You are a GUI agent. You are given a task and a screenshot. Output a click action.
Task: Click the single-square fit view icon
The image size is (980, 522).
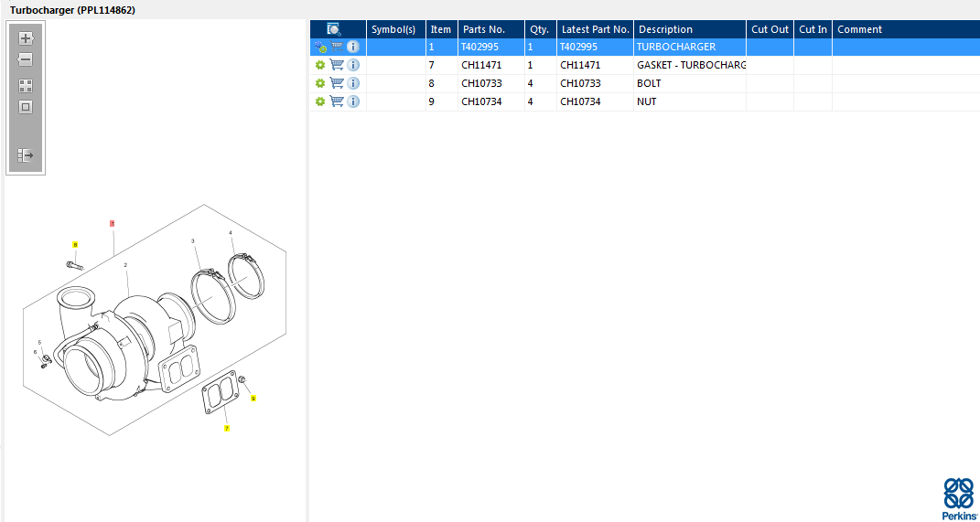(25, 107)
